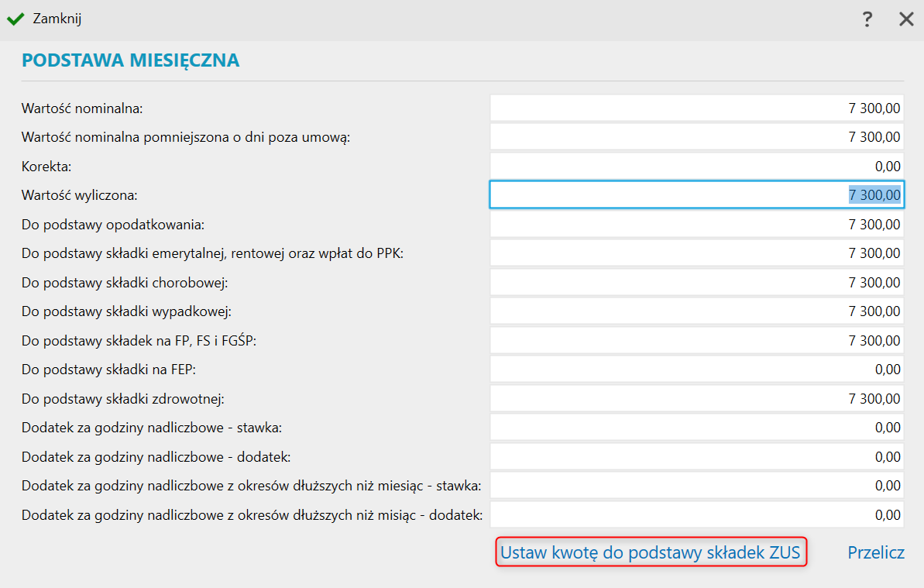Select the Wartość nominalna field

696,108
